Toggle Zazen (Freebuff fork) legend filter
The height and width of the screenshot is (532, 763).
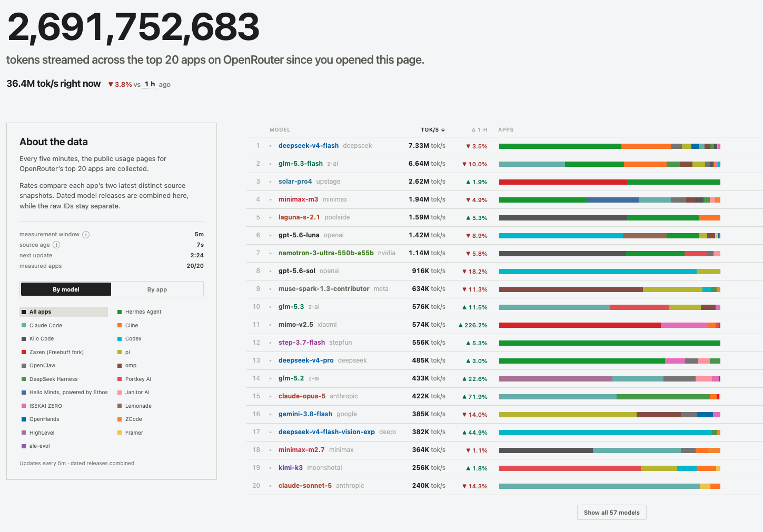(x=52, y=353)
